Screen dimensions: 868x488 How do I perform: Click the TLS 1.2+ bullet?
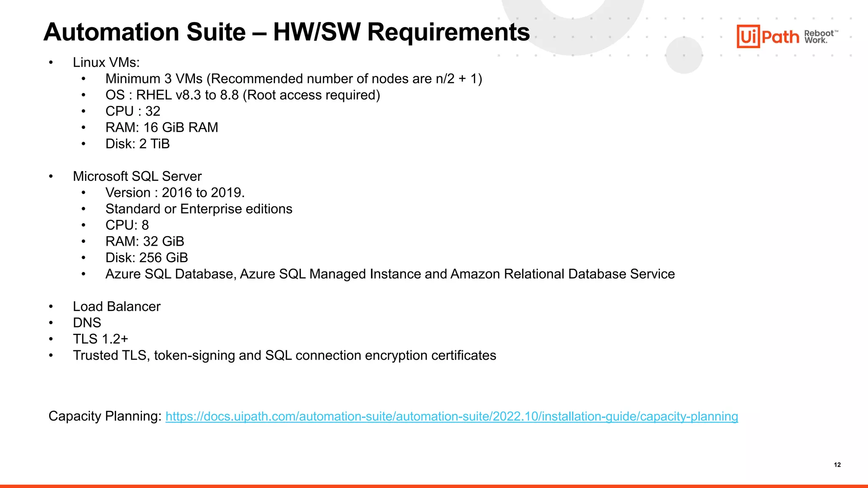tap(100, 339)
